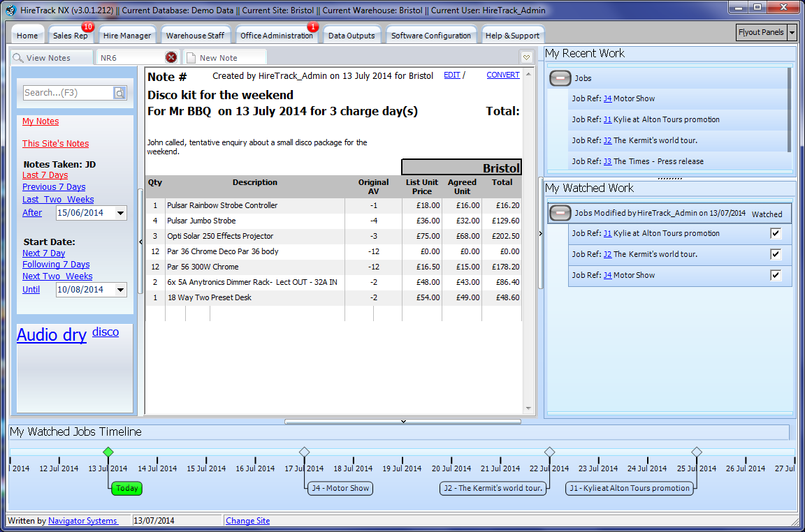Open the Until date dropdown showing 10/08/2014

[120, 290]
